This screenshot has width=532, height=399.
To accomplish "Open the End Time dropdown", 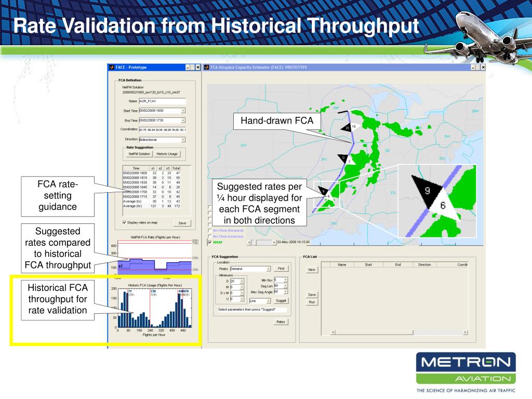I will 183,121.
